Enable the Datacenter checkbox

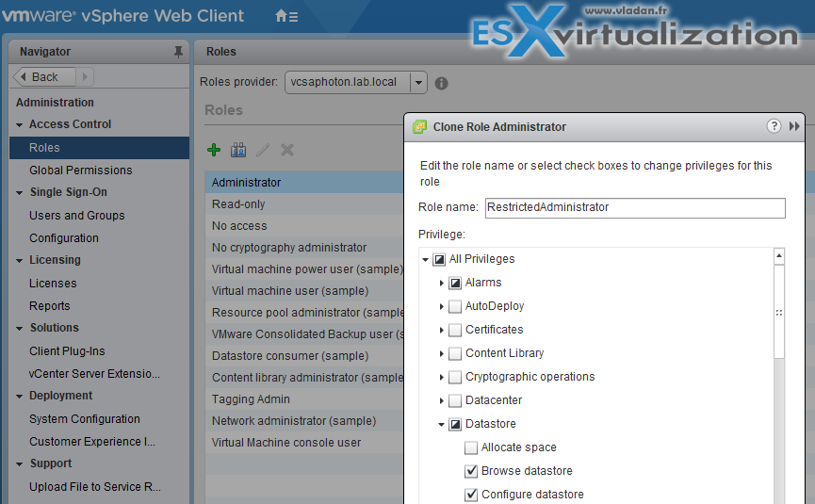tap(455, 400)
